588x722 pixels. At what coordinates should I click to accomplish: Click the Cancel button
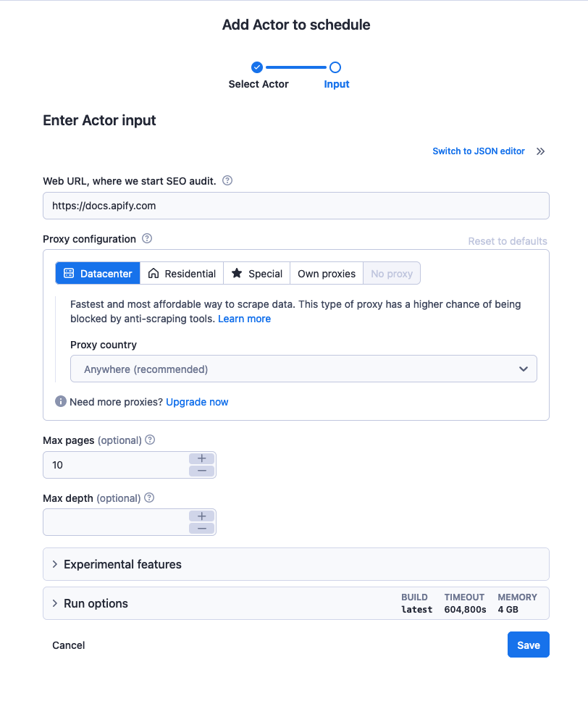[69, 645]
